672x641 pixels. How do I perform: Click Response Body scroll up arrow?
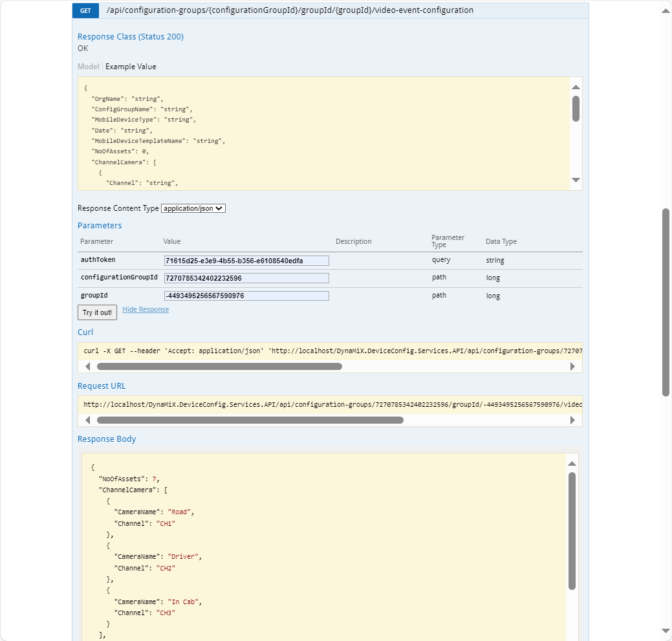[572, 463]
